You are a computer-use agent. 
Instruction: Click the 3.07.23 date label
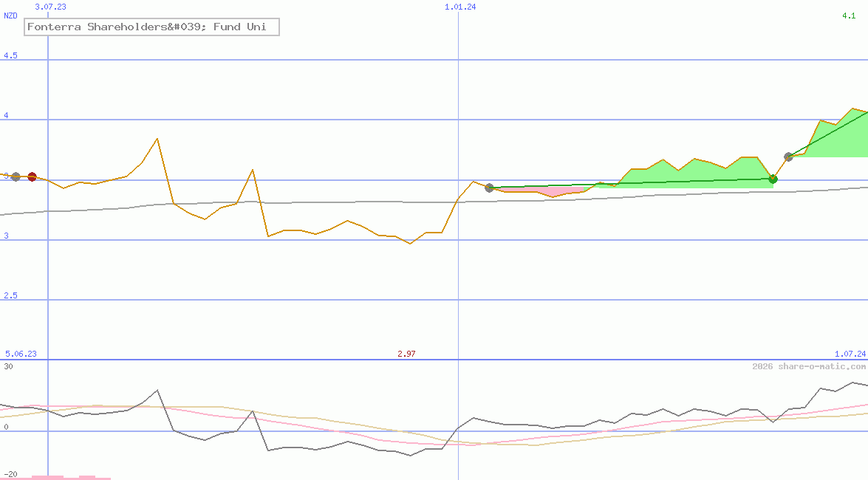pyautogui.click(x=50, y=7)
